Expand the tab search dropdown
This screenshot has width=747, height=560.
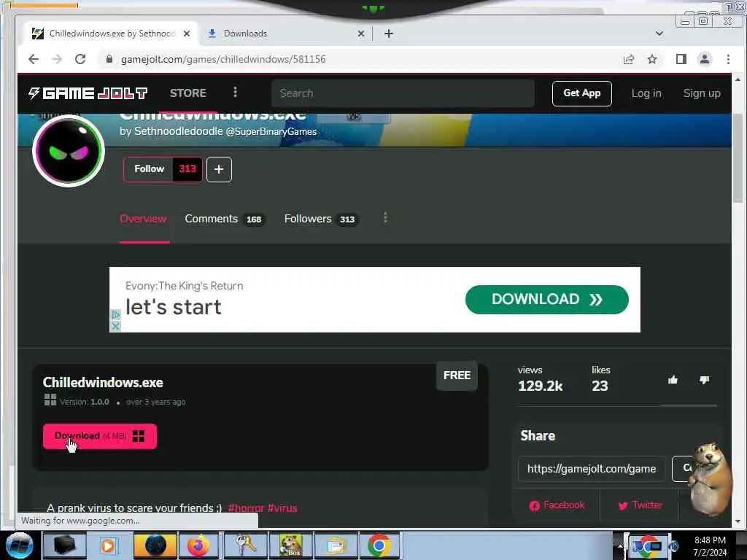tap(659, 34)
